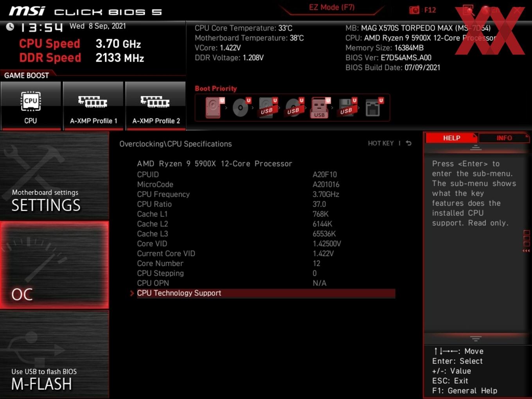Image resolution: width=532 pixels, height=399 pixels.
Task: Click the date Wed 8 Sep, 2021
Action: point(98,26)
